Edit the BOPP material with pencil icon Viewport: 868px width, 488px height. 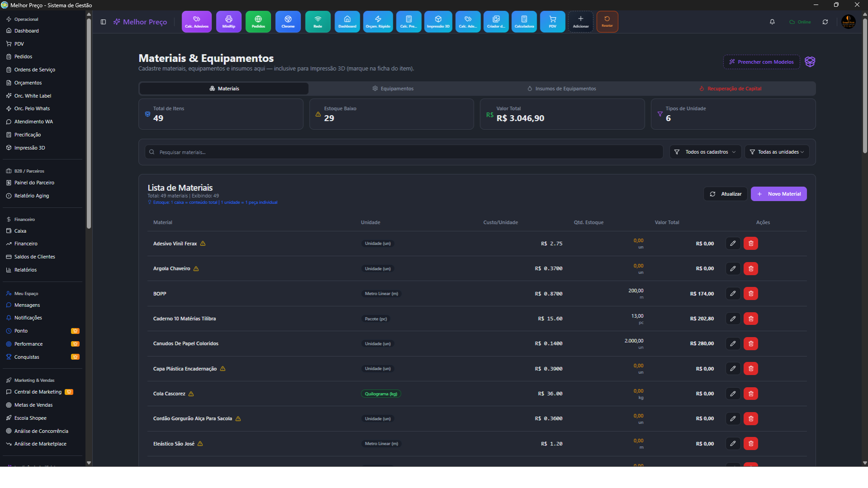tap(733, 294)
